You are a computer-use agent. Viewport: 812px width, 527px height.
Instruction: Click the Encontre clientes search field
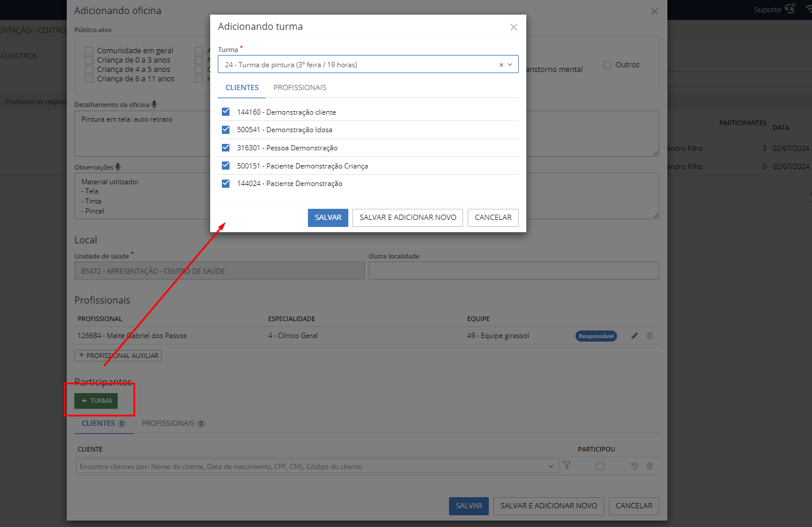pos(316,466)
